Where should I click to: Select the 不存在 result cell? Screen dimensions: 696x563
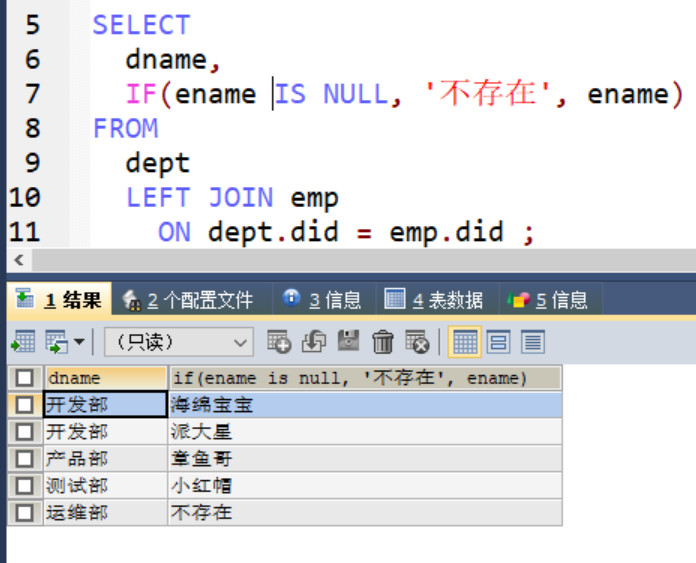click(x=365, y=513)
